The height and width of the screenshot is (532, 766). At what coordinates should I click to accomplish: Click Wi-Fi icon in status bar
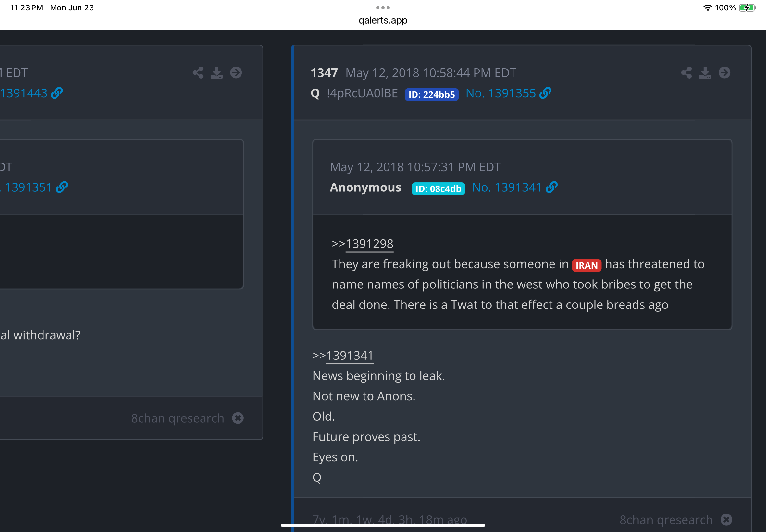point(708,8)
